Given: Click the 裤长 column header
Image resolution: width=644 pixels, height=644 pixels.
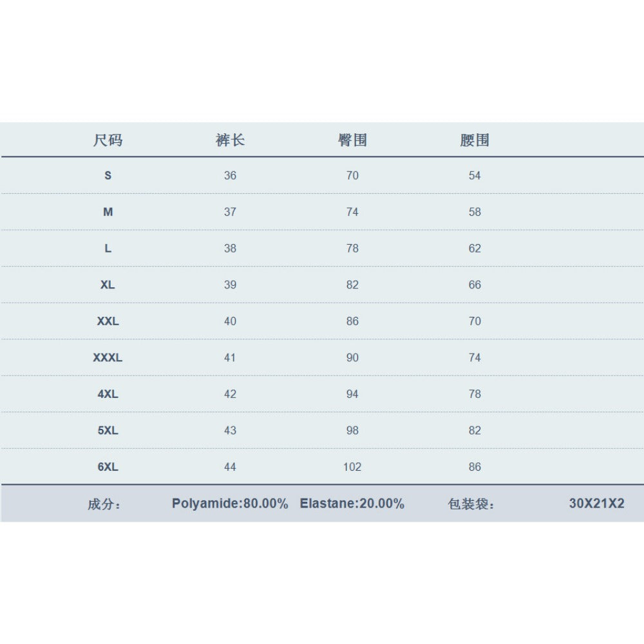Looking at the screenshot, I should [x=230, y=140].
